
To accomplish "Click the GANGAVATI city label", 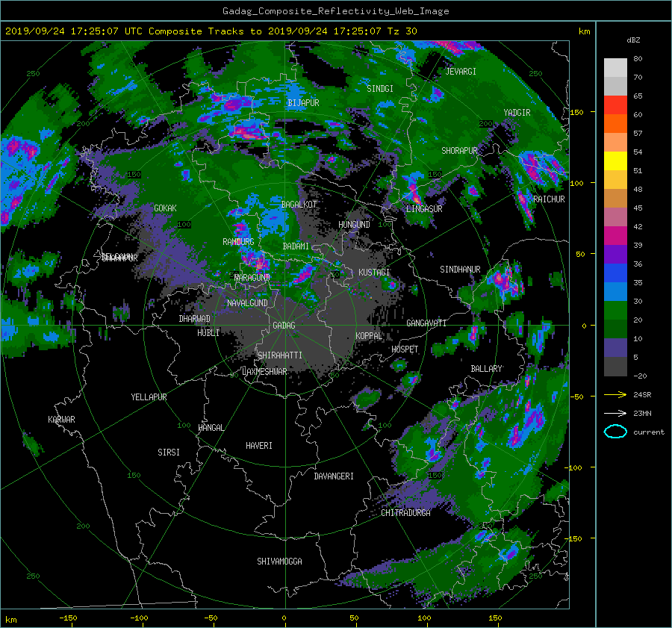I will pyautogui.click(x=426, y=323).
